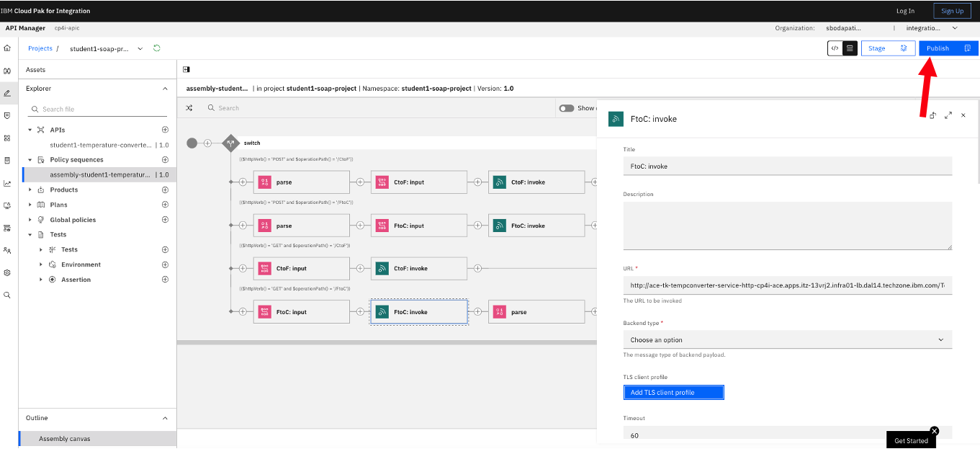Add a new Policy sequence with plus icon
Screen dimensions: 980x454
[x=165, y=159]
